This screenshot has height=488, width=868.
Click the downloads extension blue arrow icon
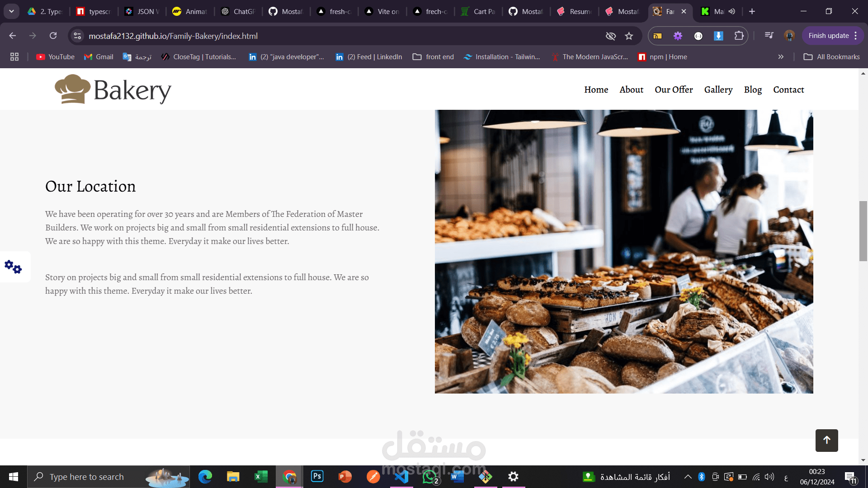(x=718, y=36)
